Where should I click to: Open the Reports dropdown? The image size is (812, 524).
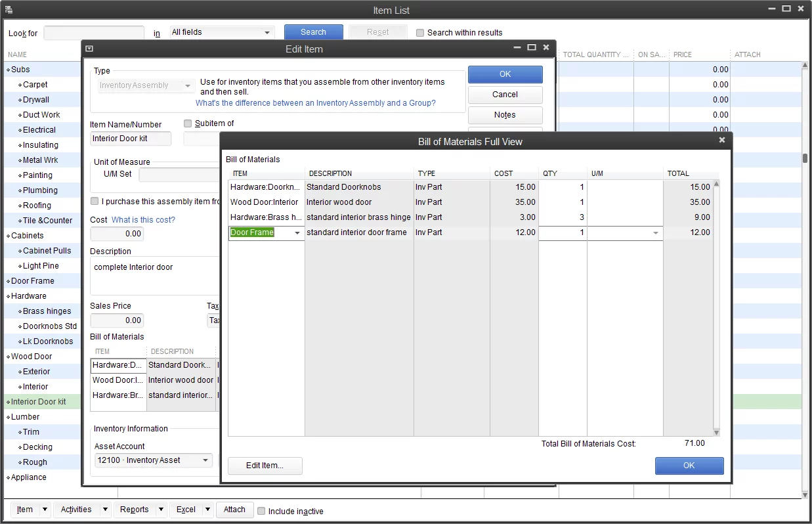point(140,510)
